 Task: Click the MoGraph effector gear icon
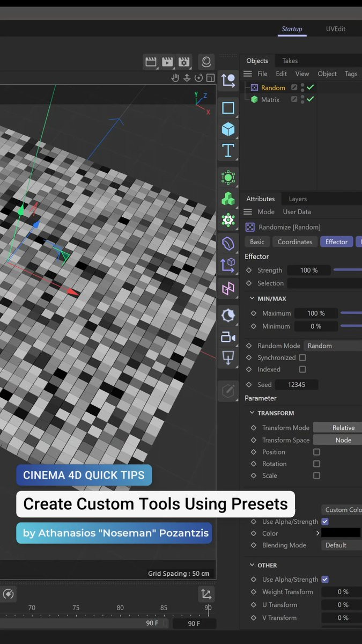pyautogui.click(x=228, y=220)
